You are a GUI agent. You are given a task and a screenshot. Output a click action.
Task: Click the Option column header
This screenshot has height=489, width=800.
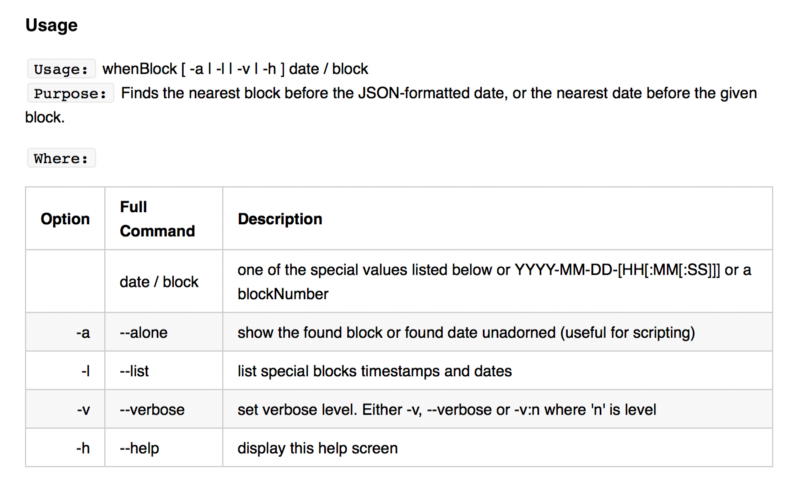click(x=65, y=219)
